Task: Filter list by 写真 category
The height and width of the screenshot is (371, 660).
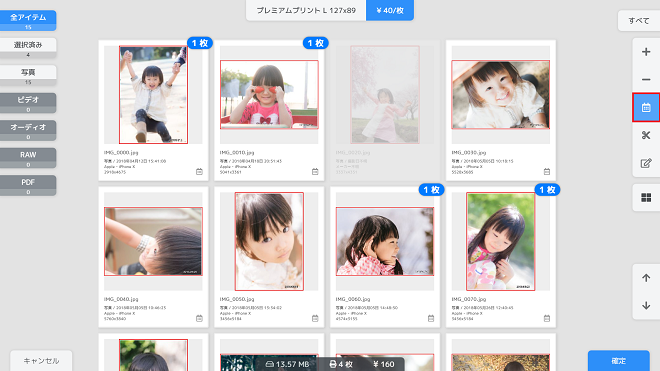Action: [x=28, y=75]
